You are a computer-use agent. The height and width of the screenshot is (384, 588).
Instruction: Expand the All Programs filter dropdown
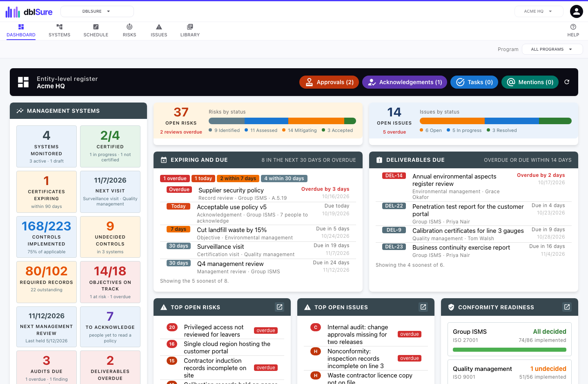552,49
